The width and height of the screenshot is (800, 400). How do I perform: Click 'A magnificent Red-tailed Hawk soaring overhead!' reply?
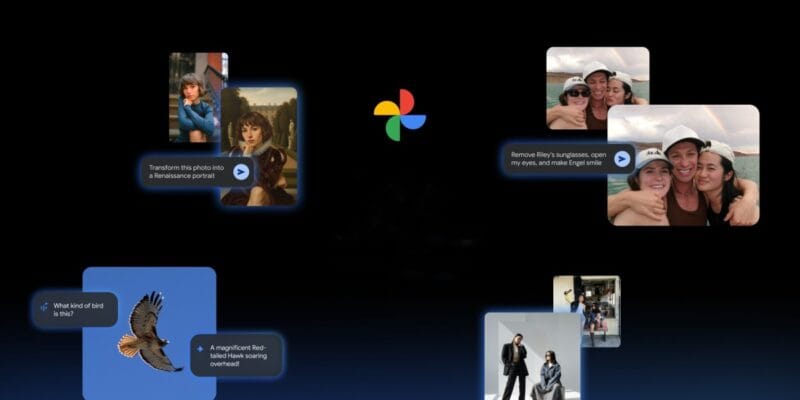pos(236,355)
